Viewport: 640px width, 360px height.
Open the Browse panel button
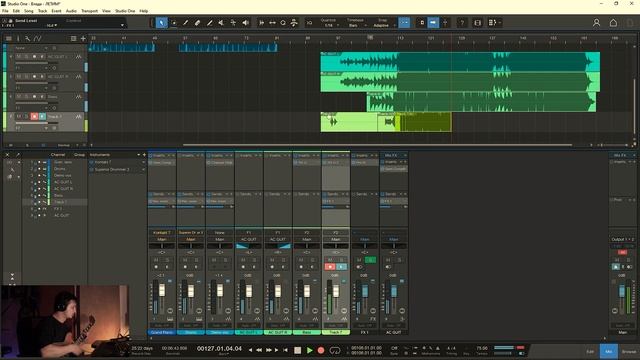pos(629,351)
